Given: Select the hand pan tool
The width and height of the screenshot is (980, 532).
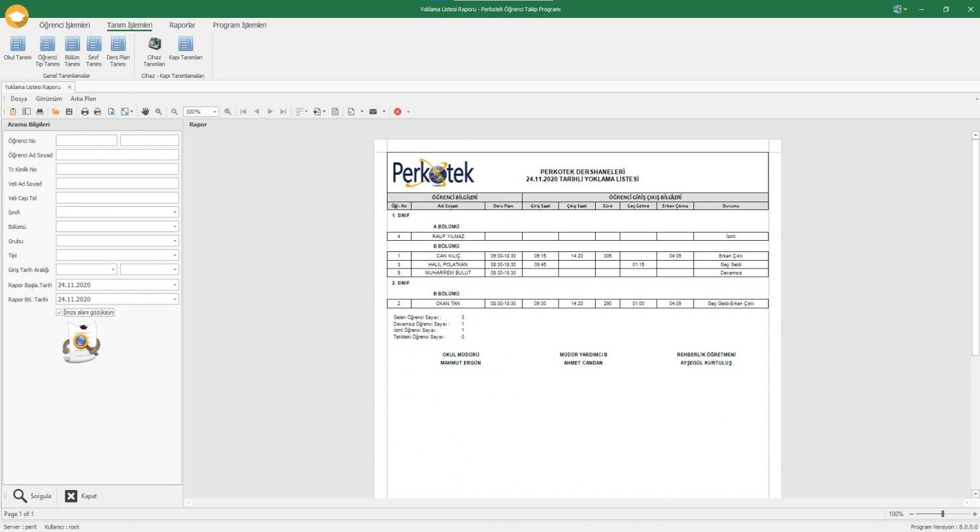Looking at the screenshot, I should pyautogui.click(x=145, y=112).
